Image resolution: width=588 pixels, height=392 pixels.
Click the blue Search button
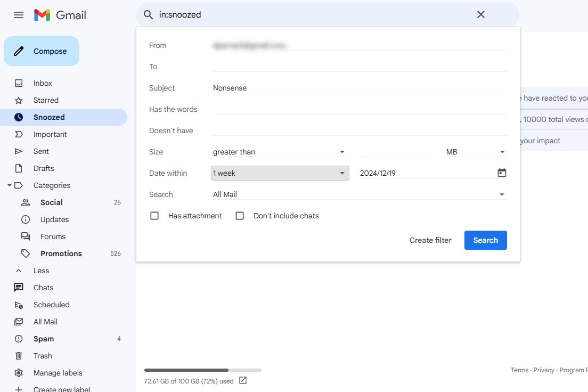[485, 240]
